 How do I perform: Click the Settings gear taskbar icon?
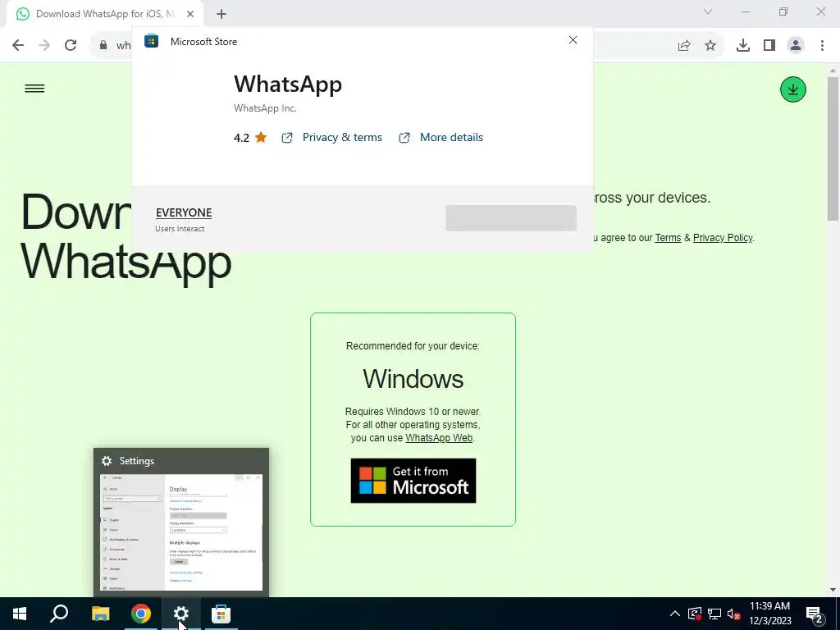coord(181,614)
